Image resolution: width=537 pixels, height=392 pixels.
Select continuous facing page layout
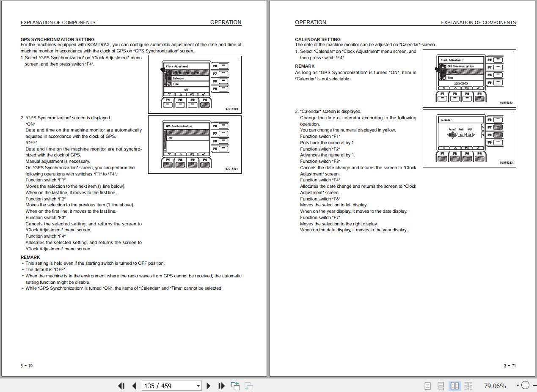click(468, 386)
